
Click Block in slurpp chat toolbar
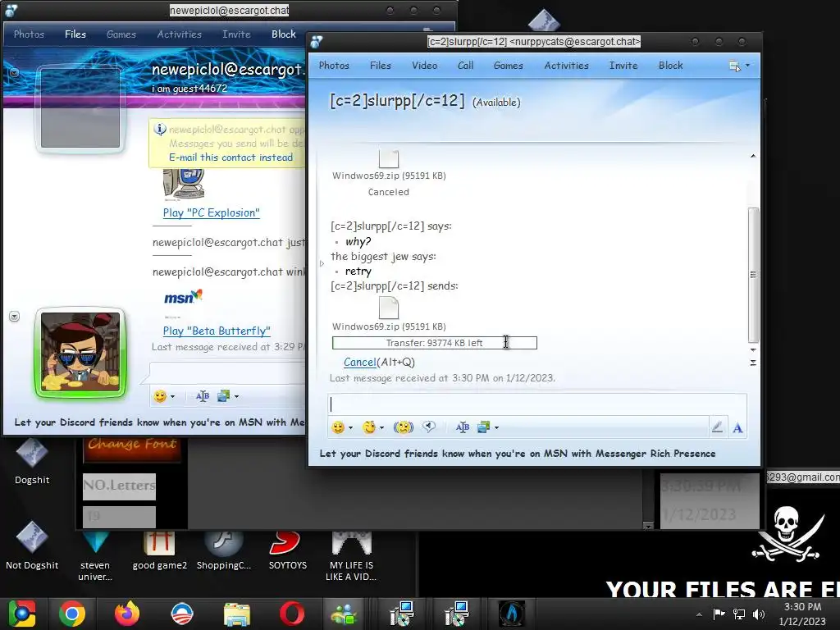point(670,66)
